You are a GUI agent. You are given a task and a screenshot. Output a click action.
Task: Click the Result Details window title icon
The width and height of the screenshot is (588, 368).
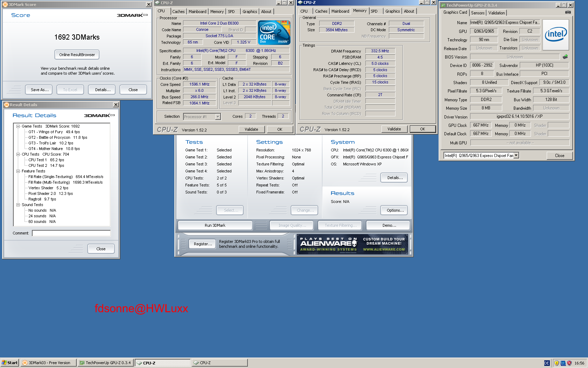(x=6, y=105)
